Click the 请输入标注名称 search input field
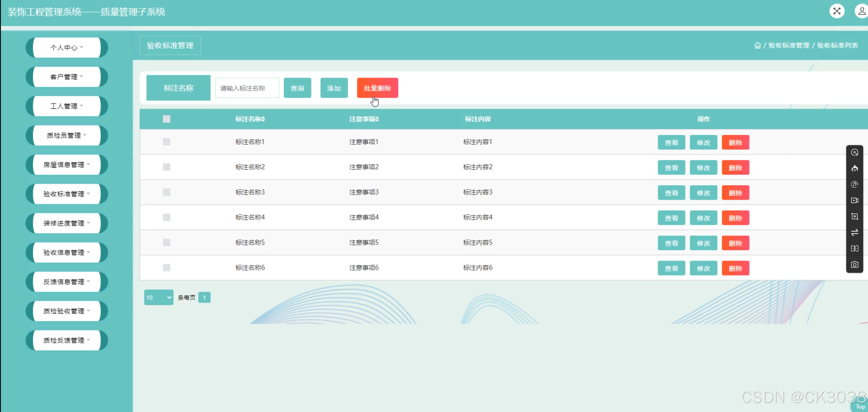The height and width of the screenshot is (412, 868). (247, 88)
